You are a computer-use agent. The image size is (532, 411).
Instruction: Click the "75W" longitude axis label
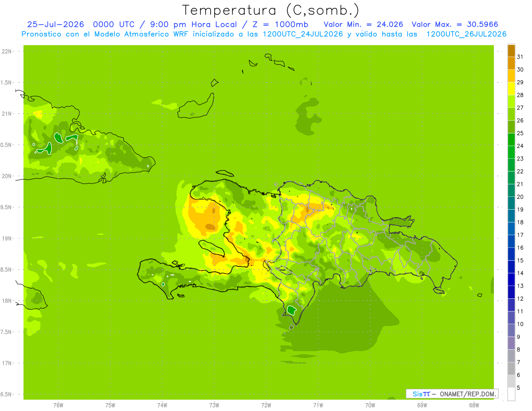coord(110,405)
